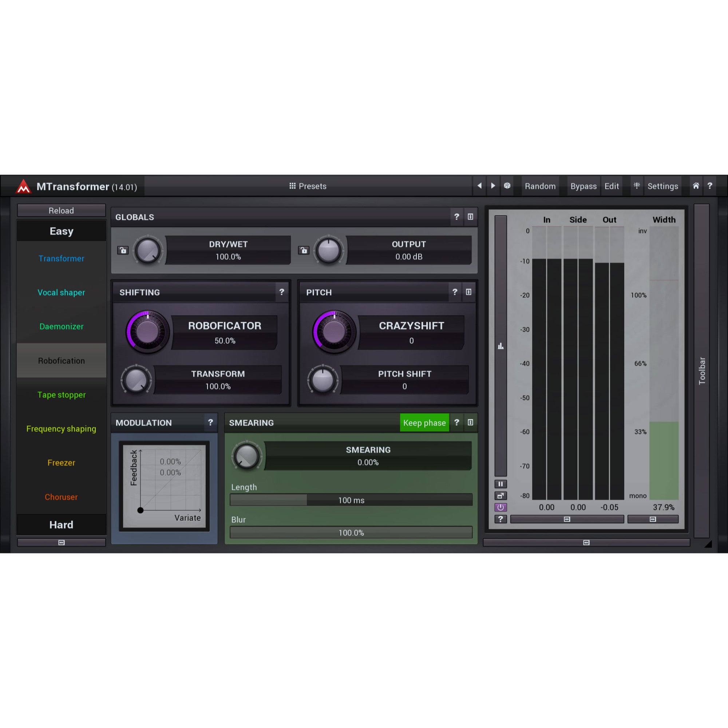Toggle the Bypass button
728x728 pixels.
[x=583, y=186]
